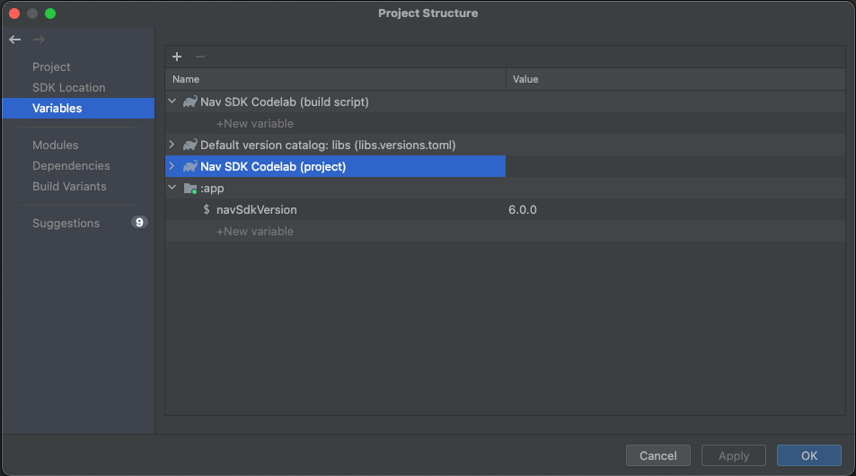856x476 pixels.
Task: Click the 6.0.0 value field
Action: [523, 210]
